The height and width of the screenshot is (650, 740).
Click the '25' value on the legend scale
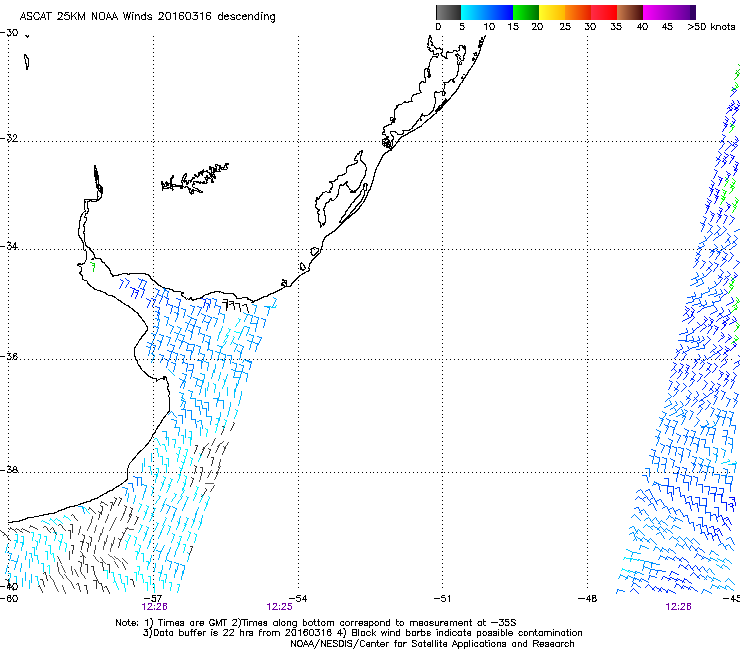point(565,27)
